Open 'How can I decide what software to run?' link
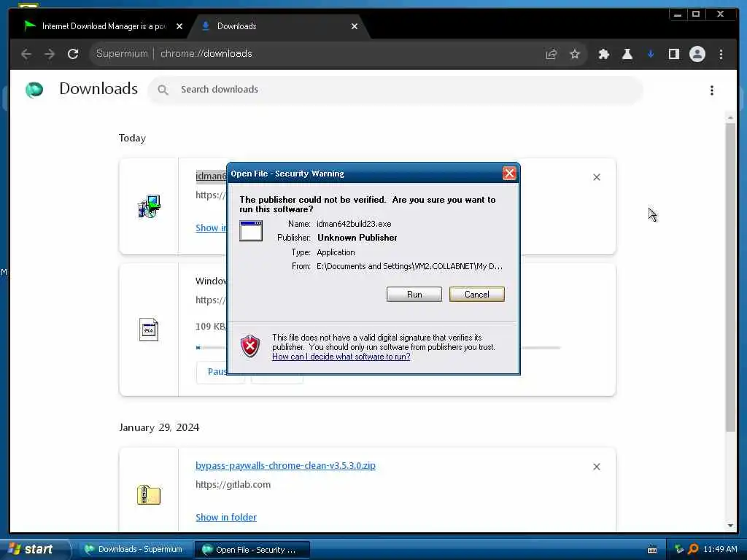This screenshot has width=747, height=560. 341,357
